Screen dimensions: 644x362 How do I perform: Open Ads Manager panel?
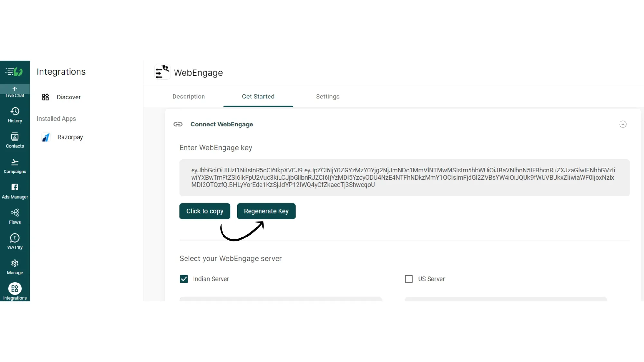point(14,191)
